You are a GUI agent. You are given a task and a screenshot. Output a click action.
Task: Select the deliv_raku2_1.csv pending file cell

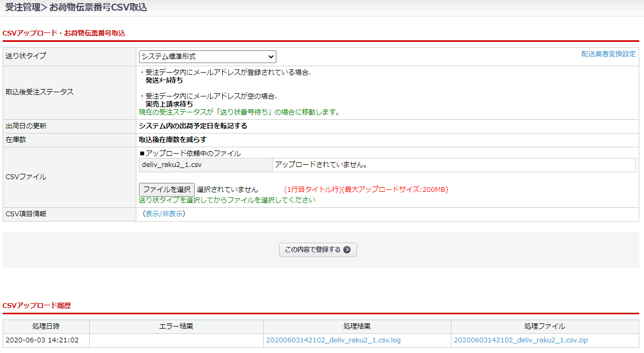coord(205,165)
